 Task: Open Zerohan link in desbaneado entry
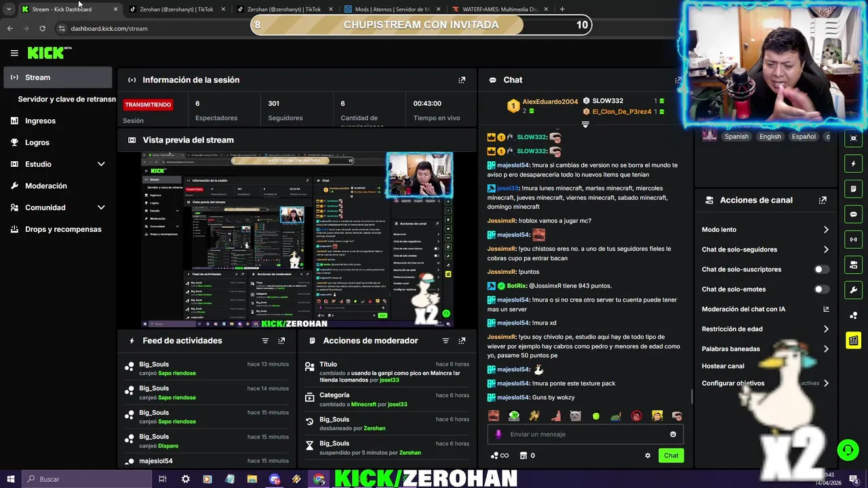pyautogui.click(x=374, y=428)
